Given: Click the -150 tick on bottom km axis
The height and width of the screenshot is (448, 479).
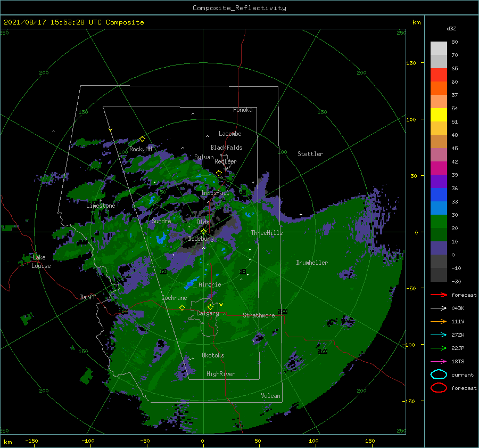Looking at the screenshot, I should point(31,441).
